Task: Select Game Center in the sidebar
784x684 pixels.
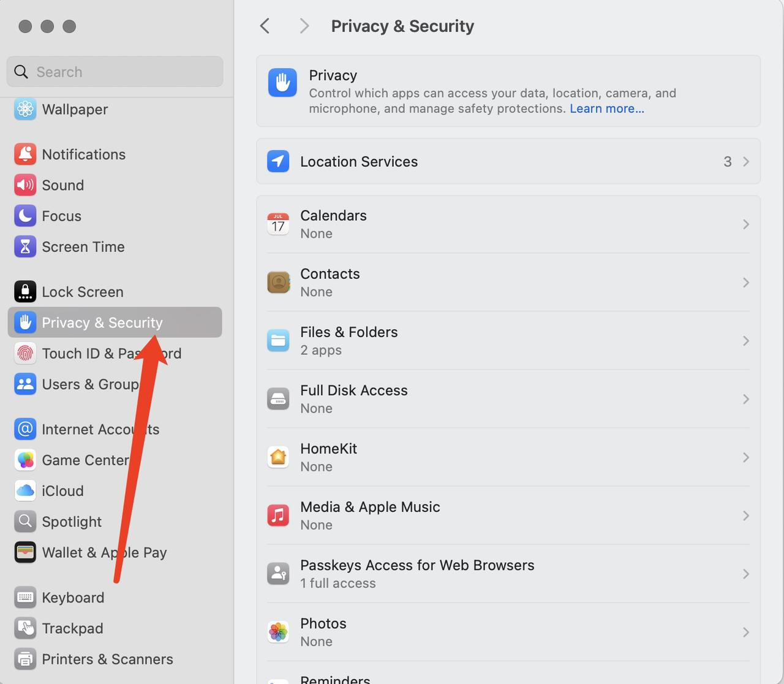Action: click(115, 460)
